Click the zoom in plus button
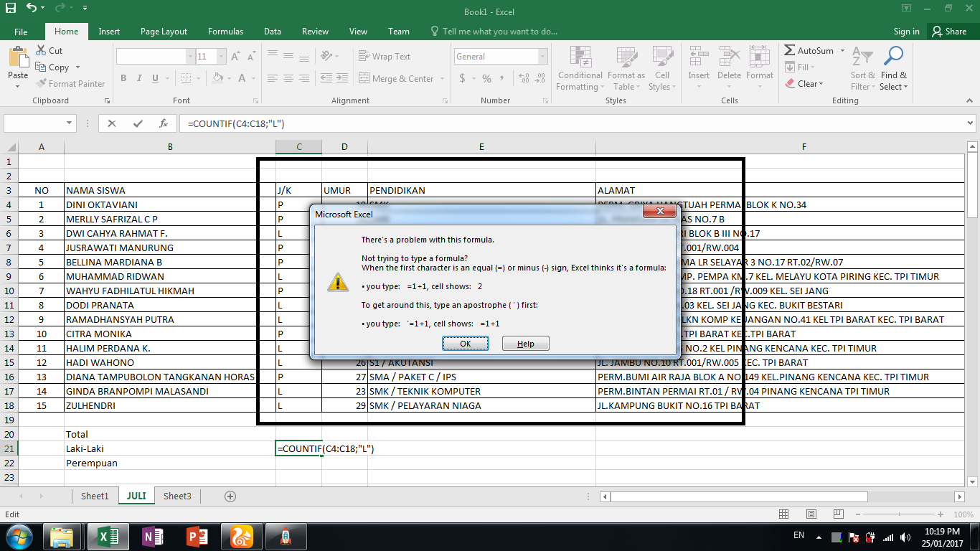This screenshot has height=551, width=980. click(x=941, y=514)
